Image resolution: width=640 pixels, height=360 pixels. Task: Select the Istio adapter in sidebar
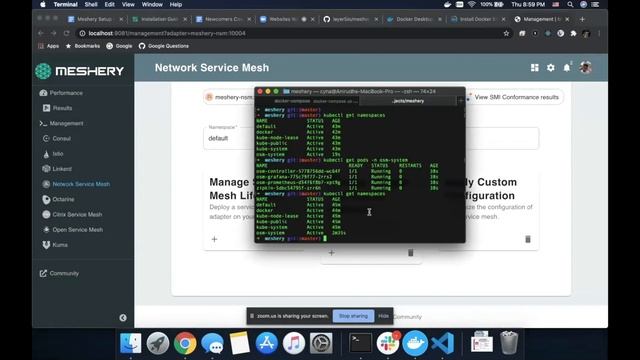[53, 154]
